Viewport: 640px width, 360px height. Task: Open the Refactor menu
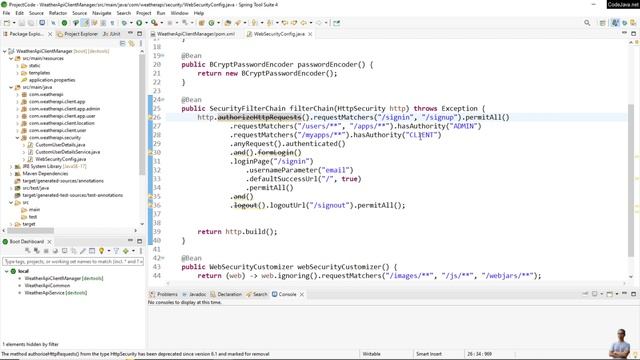click(58, 13)
